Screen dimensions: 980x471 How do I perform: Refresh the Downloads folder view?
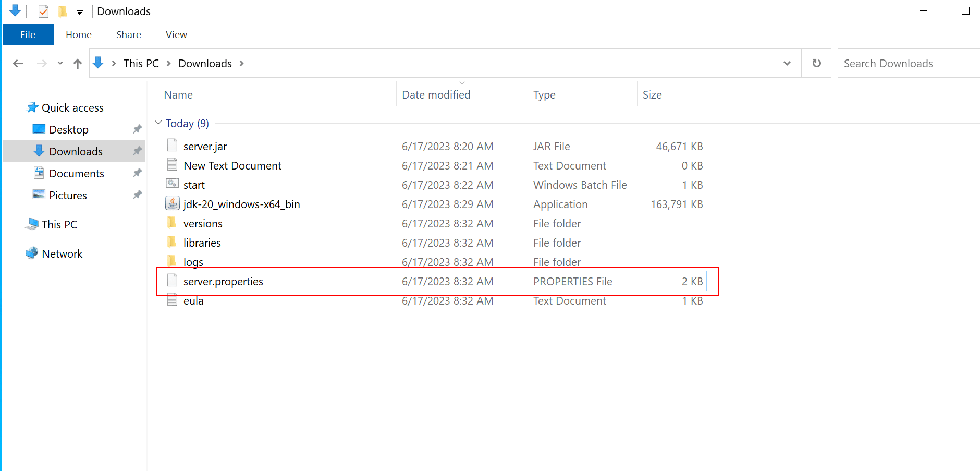click(816, 63)
